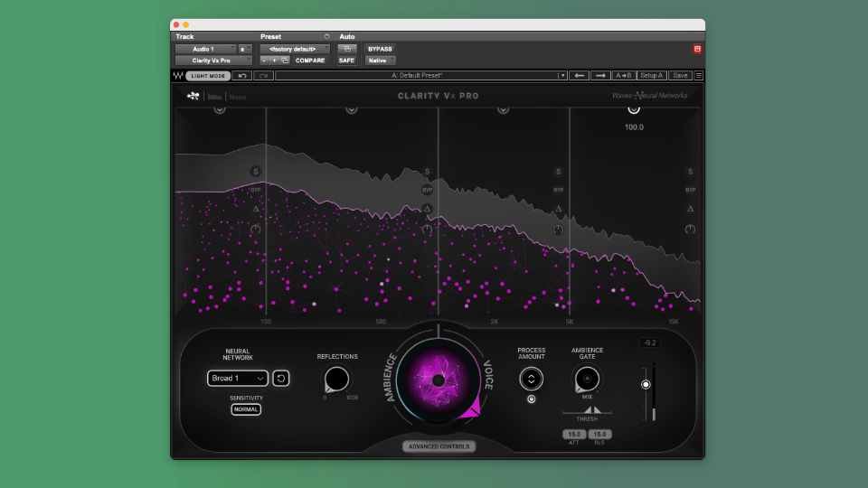The width and height of the screenshot is (868, 488).
Task: Bypass the lowest frequency band
Action: 255,190
